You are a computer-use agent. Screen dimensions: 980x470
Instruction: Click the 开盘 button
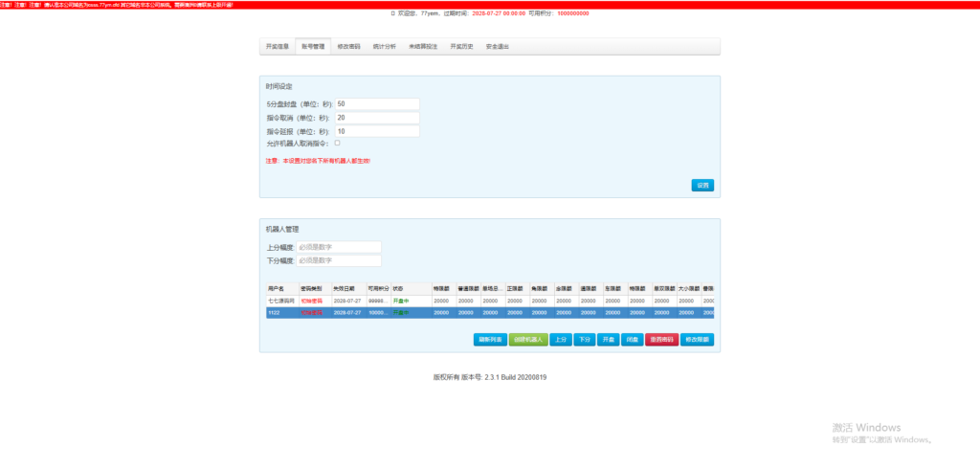tap(608, 340)
